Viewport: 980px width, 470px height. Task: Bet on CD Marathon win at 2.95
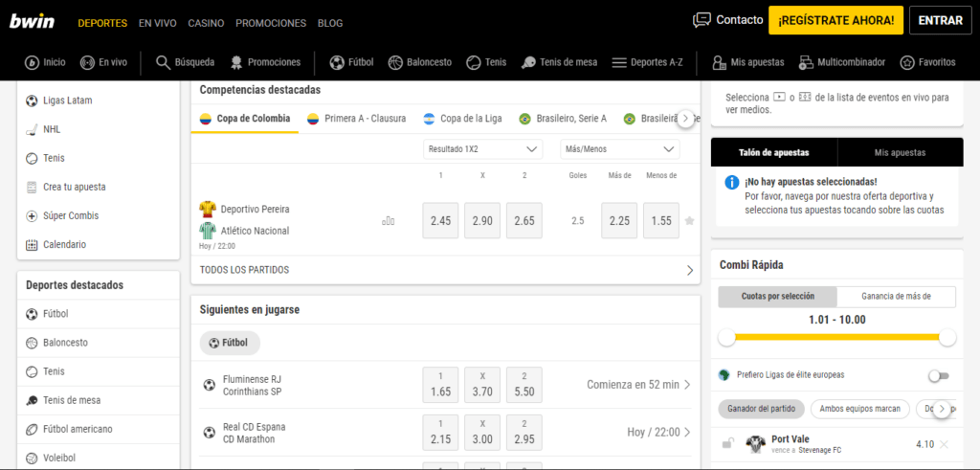click(524, 433)
